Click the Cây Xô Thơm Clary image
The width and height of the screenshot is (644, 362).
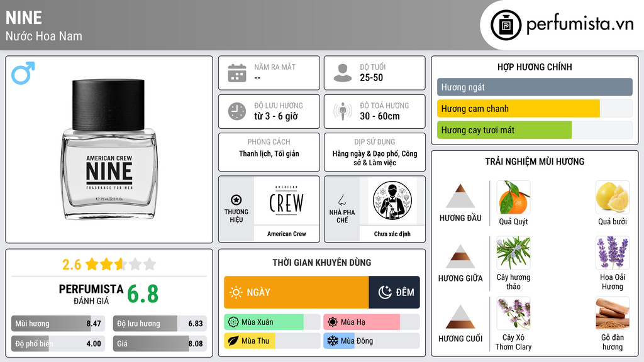[513, 314]
